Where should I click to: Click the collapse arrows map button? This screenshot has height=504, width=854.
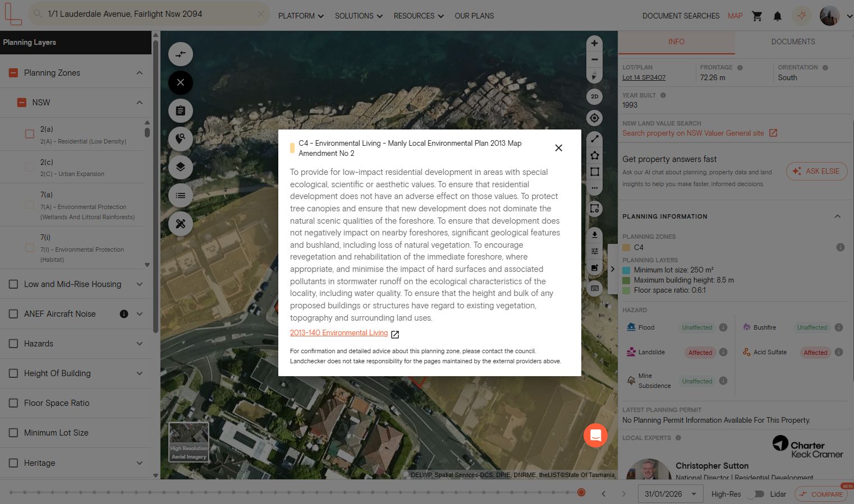pos(181,54)
